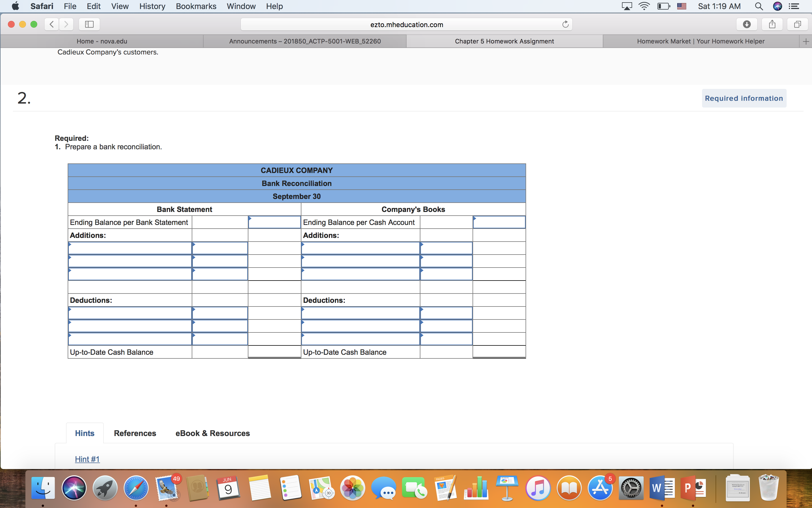Screen dimensions: 812x508
Task: Open Reminders from the Dock
Action: (x=290, y=488)
